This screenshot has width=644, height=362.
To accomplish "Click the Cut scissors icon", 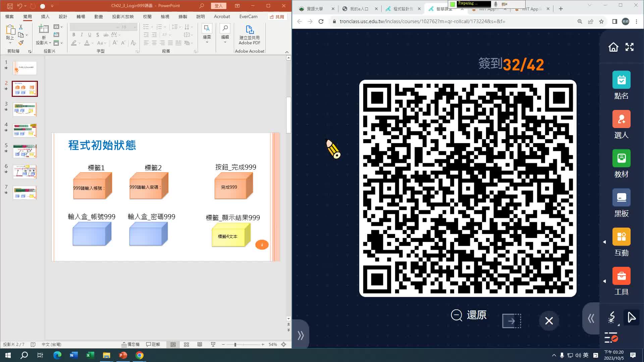I will [x=21, y=27].
